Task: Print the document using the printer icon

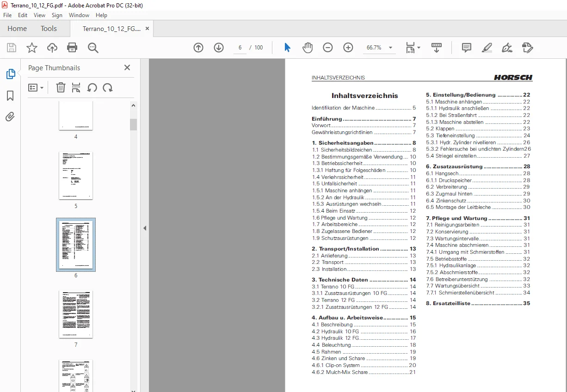Action: 72,48
